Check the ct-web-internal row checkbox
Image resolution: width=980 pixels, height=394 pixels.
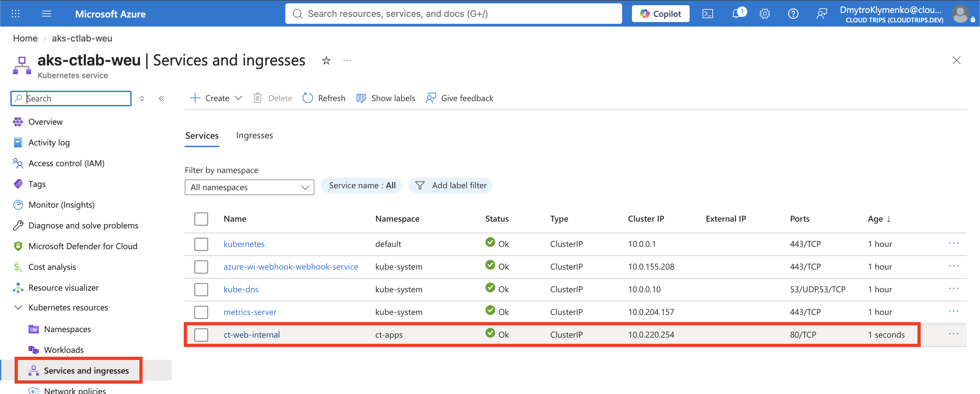pyautogui.click(x=201, y=335)
